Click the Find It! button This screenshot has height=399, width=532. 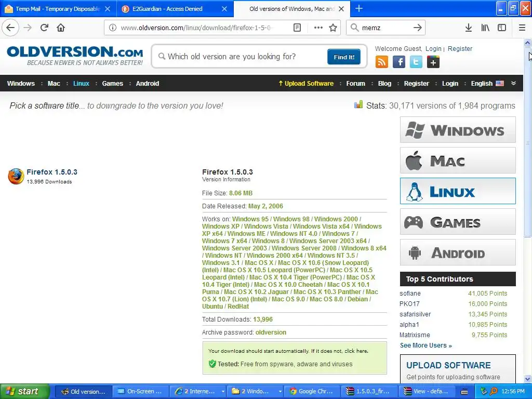point(344,57)
